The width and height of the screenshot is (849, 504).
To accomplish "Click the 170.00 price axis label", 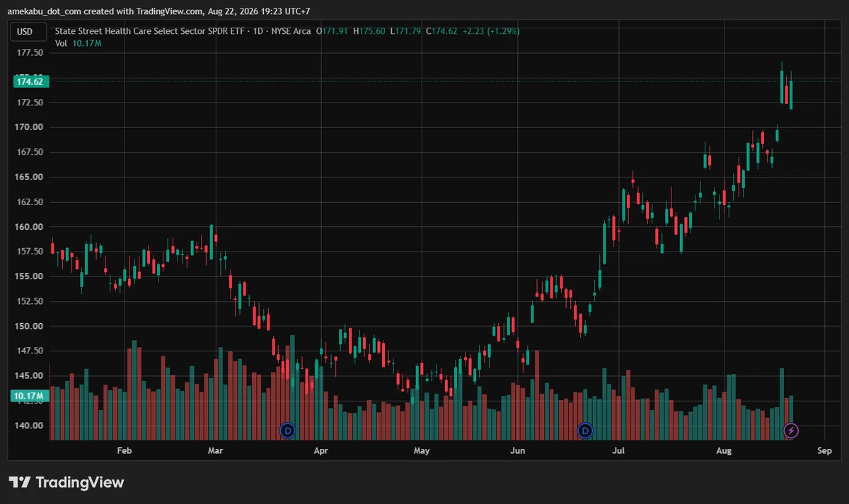I will [29, 127].
